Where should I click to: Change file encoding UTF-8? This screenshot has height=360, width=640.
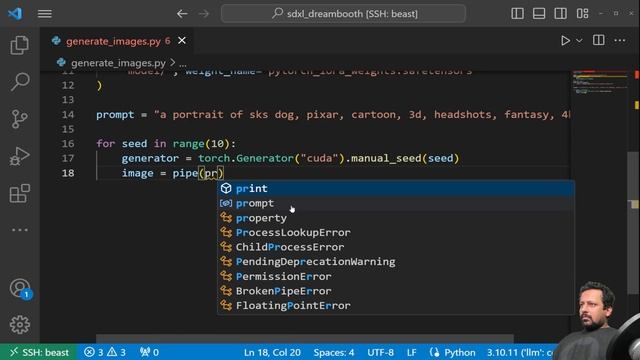tap(380, 352)
